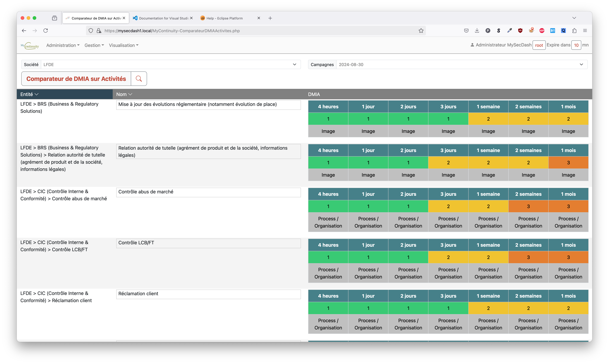The height and width of the screenshot is (364, 609).
Task: Open the list-all-tabs chevron
Action: point(574,18)
